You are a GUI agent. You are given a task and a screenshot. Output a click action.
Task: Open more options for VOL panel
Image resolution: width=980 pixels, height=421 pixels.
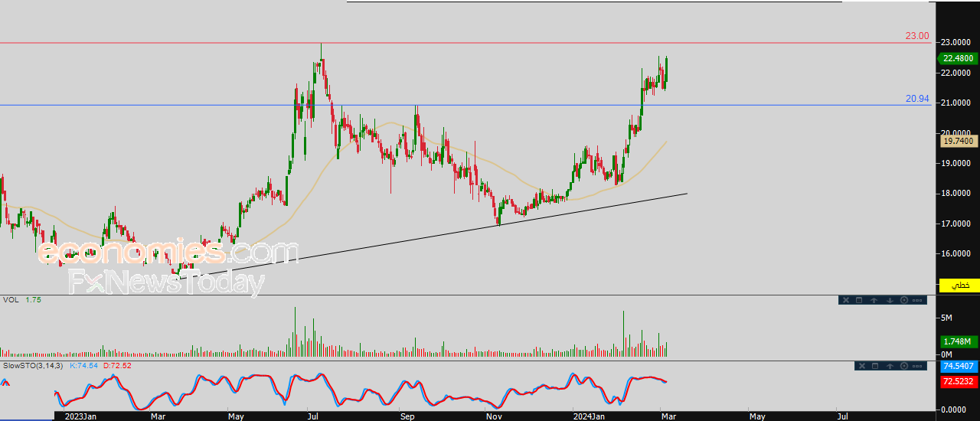pyautogui.click(x=917, y=300)
